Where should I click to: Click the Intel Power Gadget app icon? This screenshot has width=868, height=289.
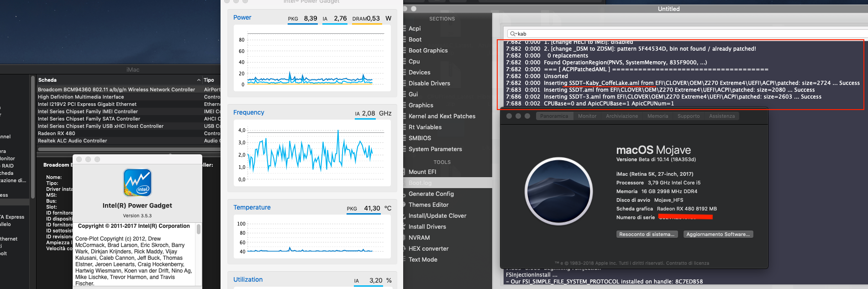click(x=137, y=182)
